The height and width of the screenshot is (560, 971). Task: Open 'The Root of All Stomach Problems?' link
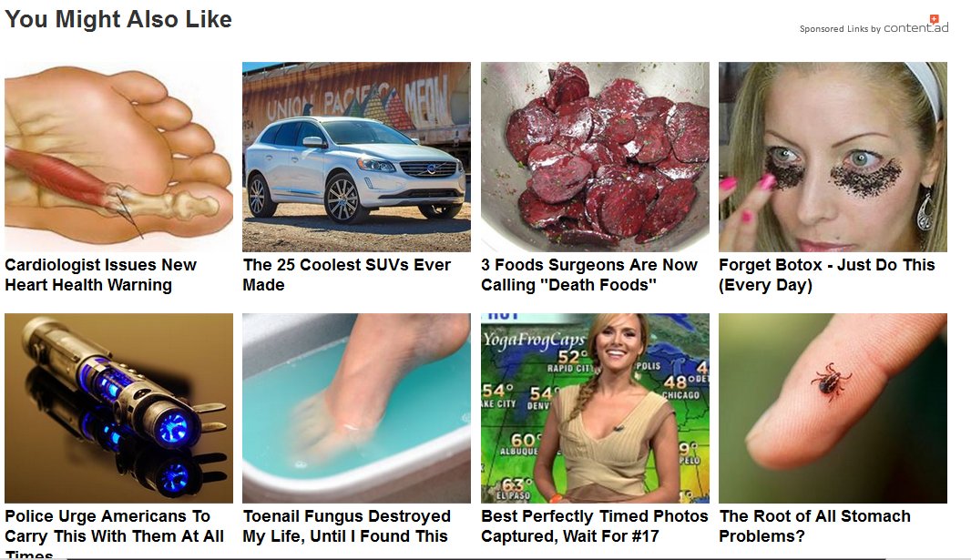[815, 526]
